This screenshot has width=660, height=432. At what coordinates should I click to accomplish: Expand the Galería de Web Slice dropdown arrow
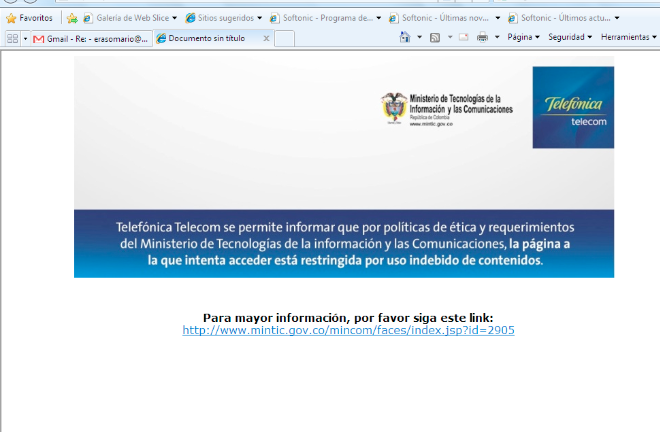pyautogui.click(x=174, y=18)
